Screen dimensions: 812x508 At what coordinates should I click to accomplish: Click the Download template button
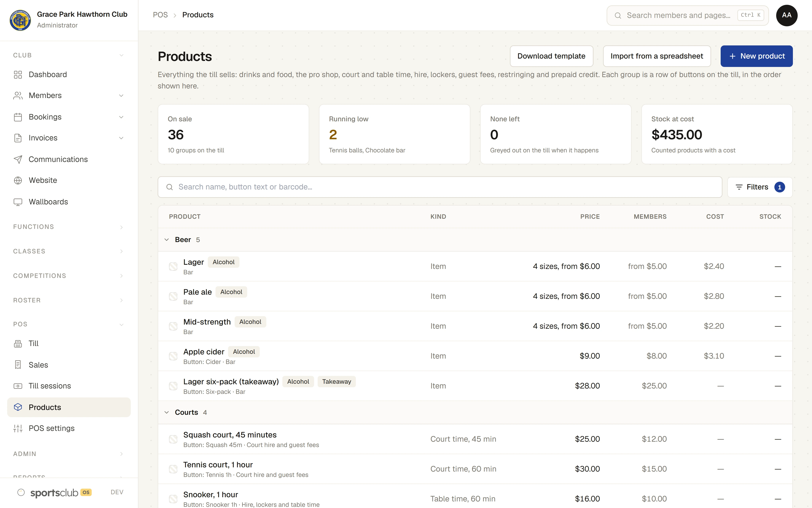point(551,56)
